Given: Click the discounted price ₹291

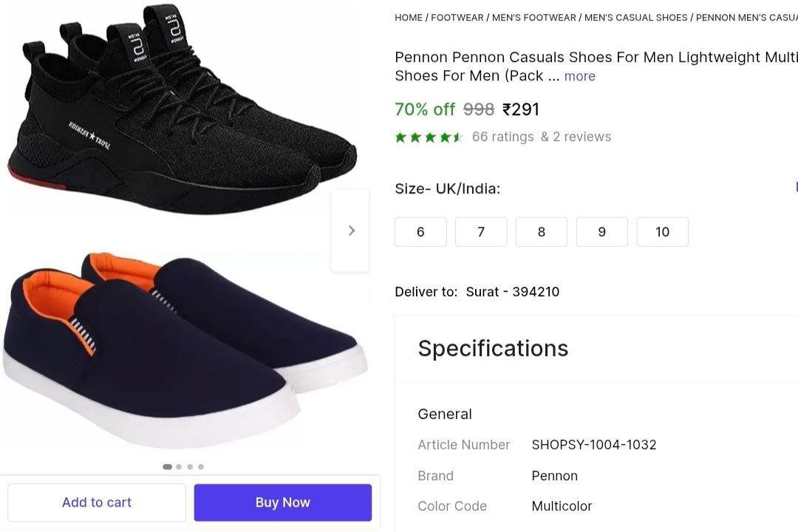Looking at the screenshot, I should pos(520,109).
